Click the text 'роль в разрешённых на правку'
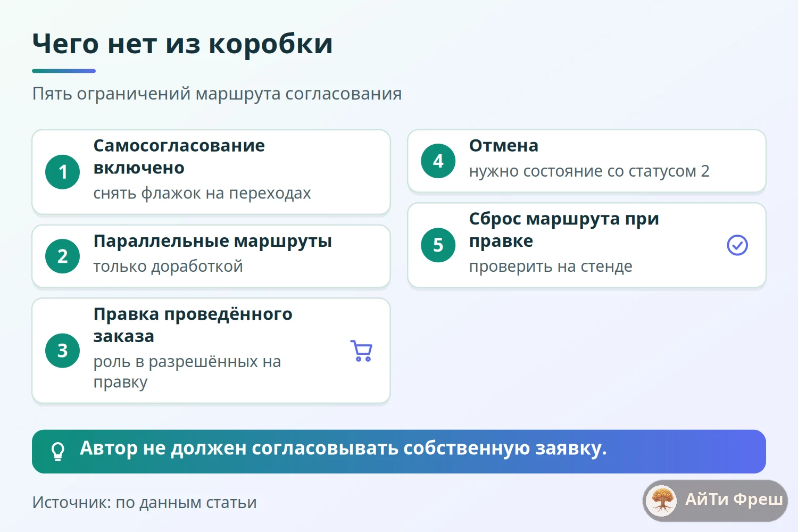This screenshot has height=532, width=798. (187, 371)
